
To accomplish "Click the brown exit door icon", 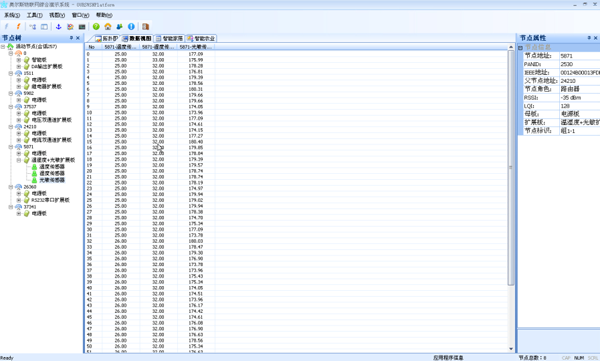I will pos(145,26).
